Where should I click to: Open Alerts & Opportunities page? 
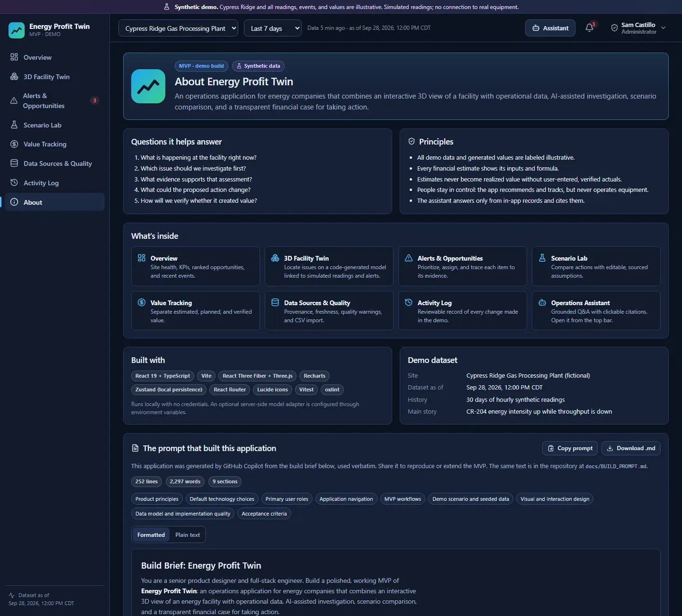click(x=54, y=100)
